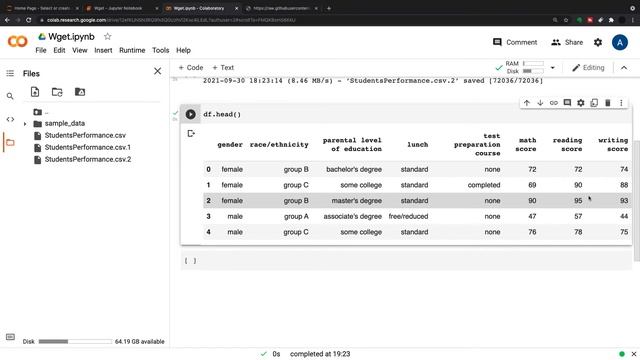Upload a file to session storage
The width and height of the screenshot is (640, 360).
[35, 92]
